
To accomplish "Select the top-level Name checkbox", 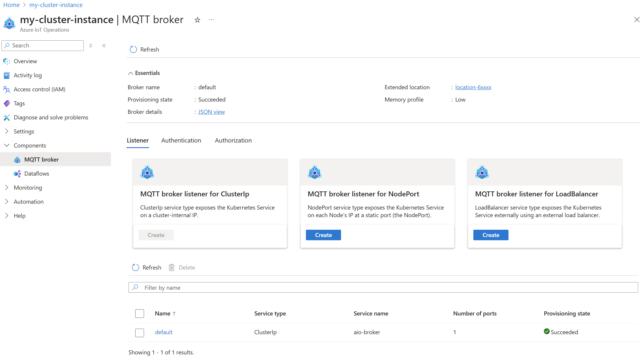I will pos(140,313).
